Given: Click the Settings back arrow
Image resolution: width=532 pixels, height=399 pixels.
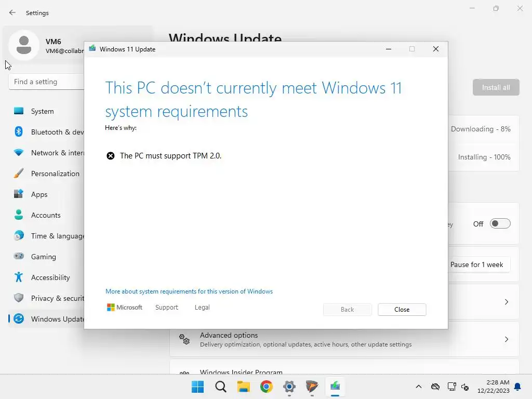Looking at the screenshot, I should pyautogui.click(x=12, y=12).
